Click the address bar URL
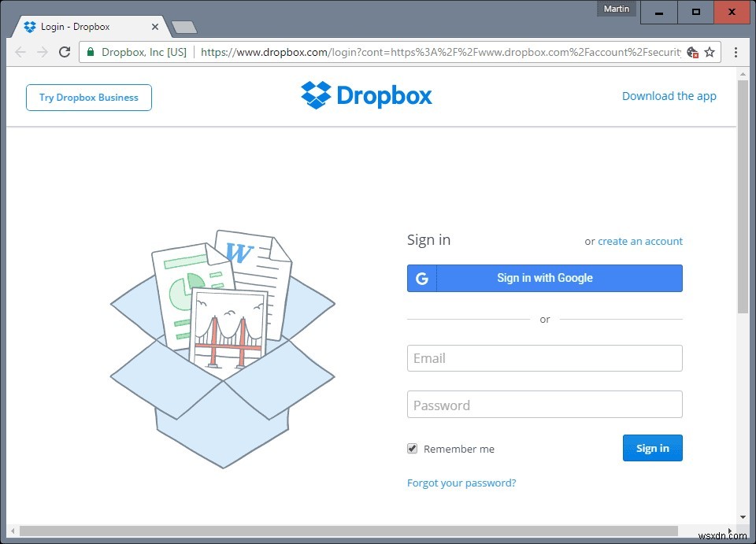Image resolution: width=756 pixels, height=544 pixels. click(441, 52)
